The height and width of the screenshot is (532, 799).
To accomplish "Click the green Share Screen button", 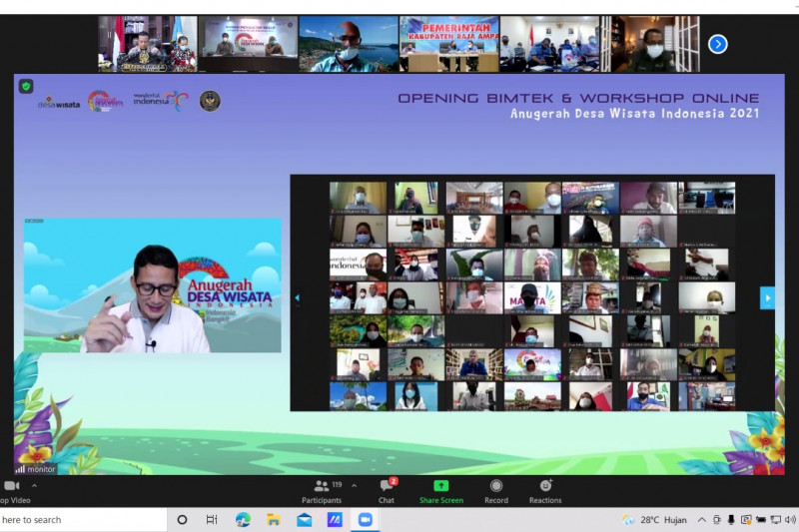I will click(x=441, y=492).
